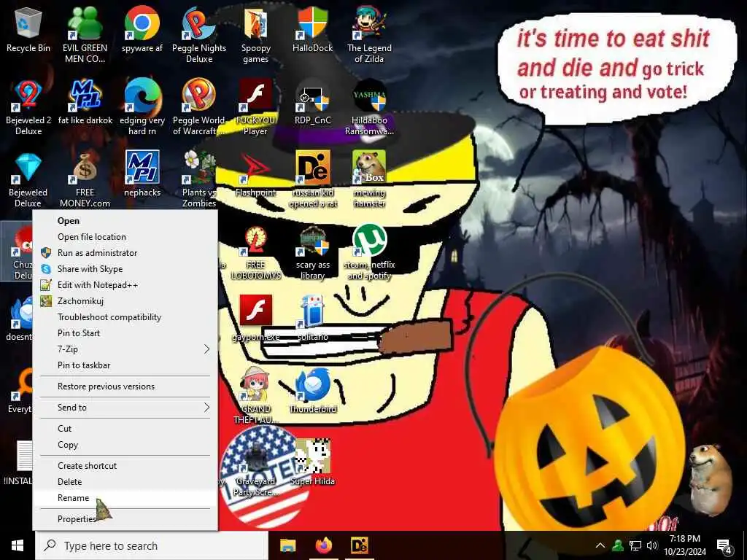Choose Edit with Notepad++
Screen dimensions: 747x560
point(125,285)
